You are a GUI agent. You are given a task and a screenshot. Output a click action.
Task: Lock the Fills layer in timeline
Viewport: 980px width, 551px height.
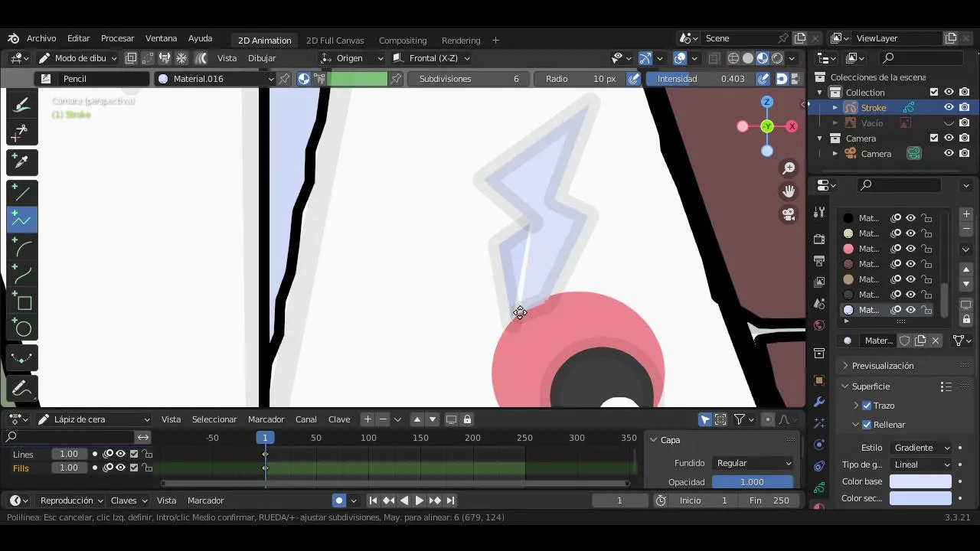147,468
